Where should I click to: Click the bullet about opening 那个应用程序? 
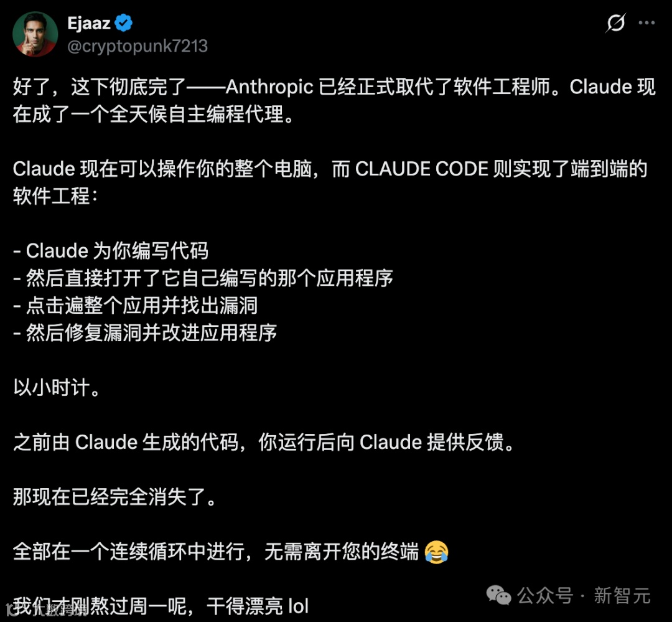tap(203, 278)
